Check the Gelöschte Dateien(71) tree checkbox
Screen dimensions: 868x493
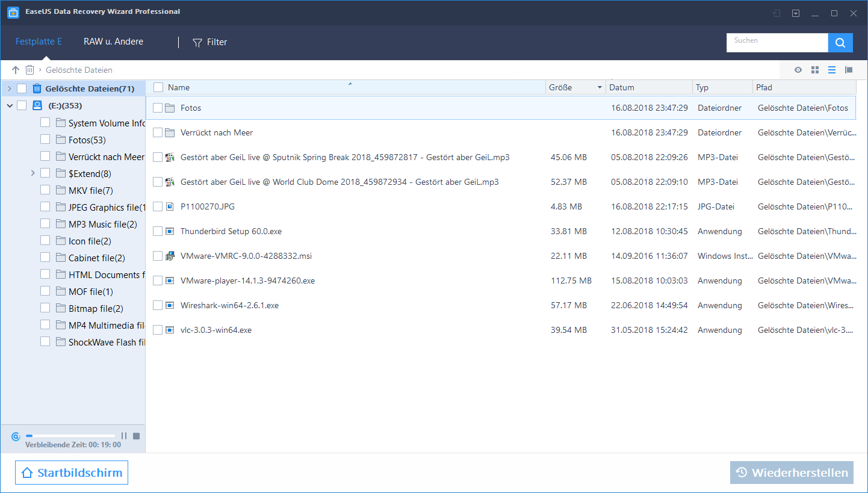tap(22, 88)
